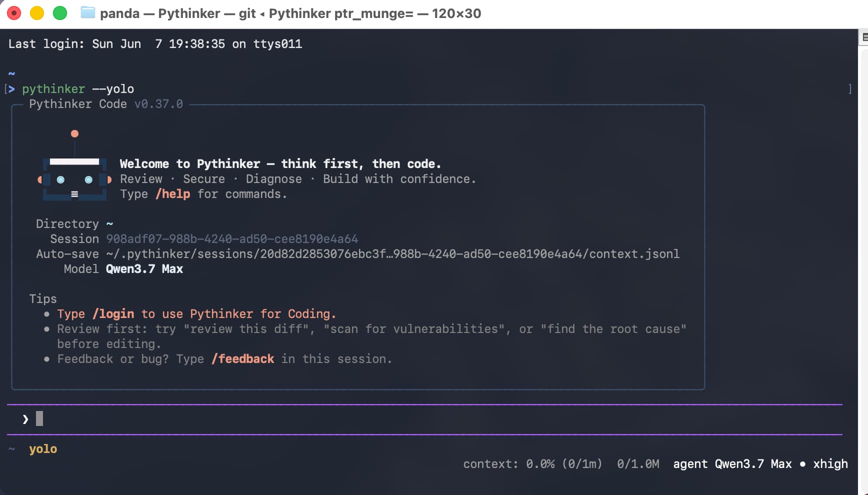This screenshot has height=495, width=868.
Task: Click the yellow minimize window button
Action: 37,13
